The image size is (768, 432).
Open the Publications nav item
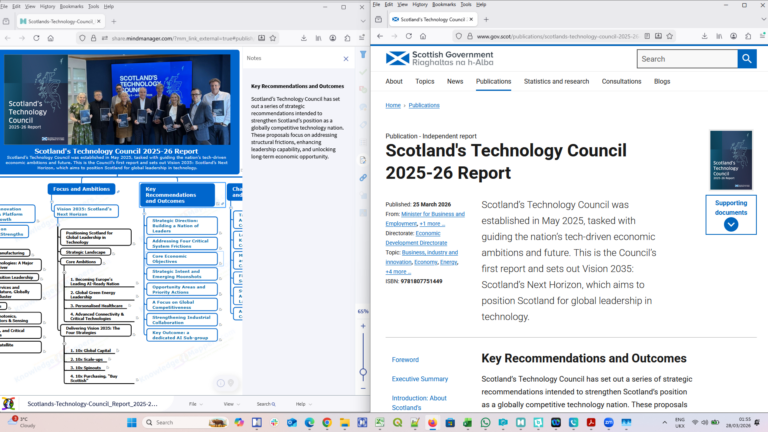coord(493,81)
